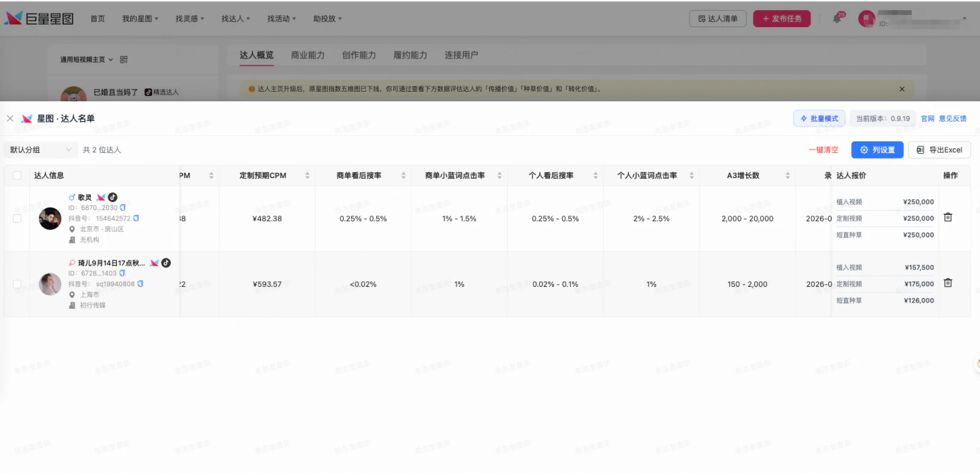Copy the ID 6728...1403 of 琦儿
This screenshot has width=980, height=474.
(122, 273)
